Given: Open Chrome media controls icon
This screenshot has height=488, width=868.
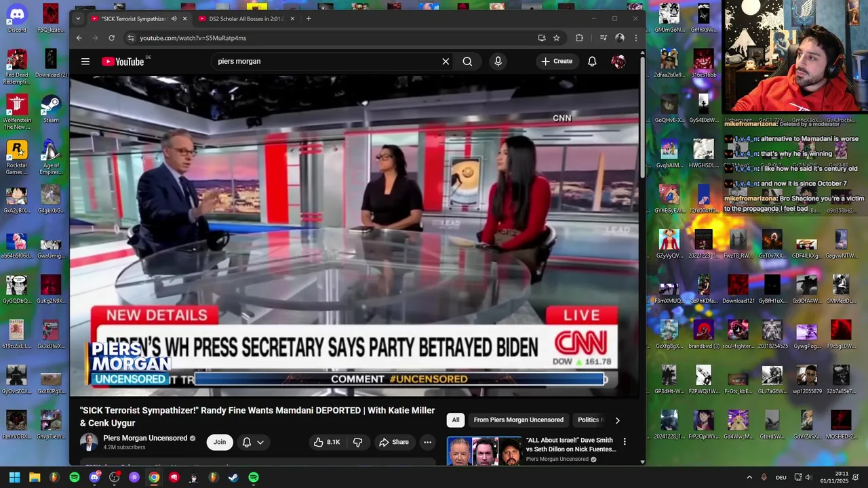Looking at the screenshot, I should pyautogui.click(x=603, y=38).
